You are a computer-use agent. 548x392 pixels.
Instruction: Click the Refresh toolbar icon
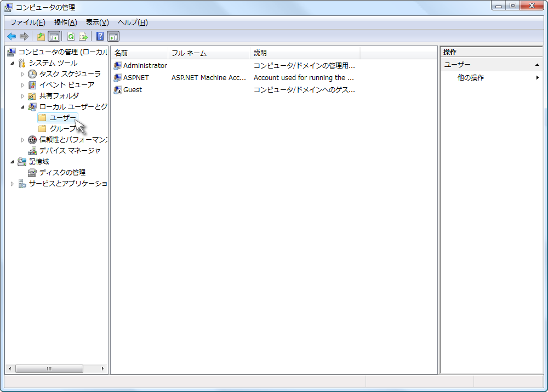click(71, 37)
